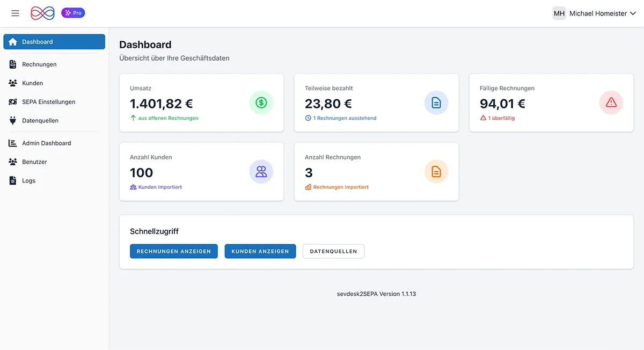Image resolution: width=644 pixels, height=350 pixels.
Task: Go to Kunden in the sidebar
Action: coord(32,83)
